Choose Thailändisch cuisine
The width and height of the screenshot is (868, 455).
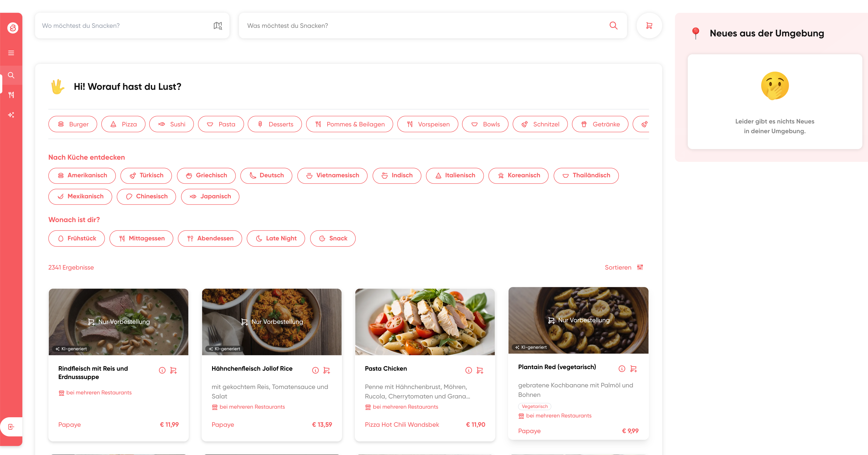tap(586, 175)
